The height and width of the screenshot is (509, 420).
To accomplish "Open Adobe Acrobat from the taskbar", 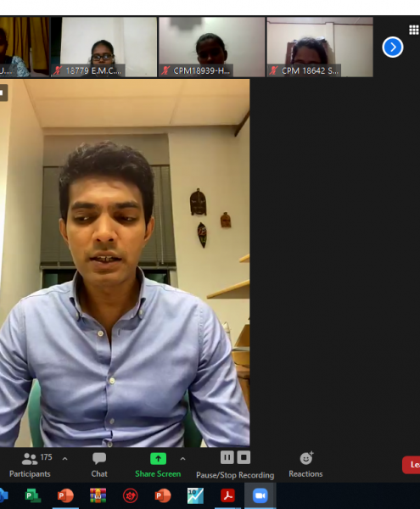I will [x=228, y=495].
